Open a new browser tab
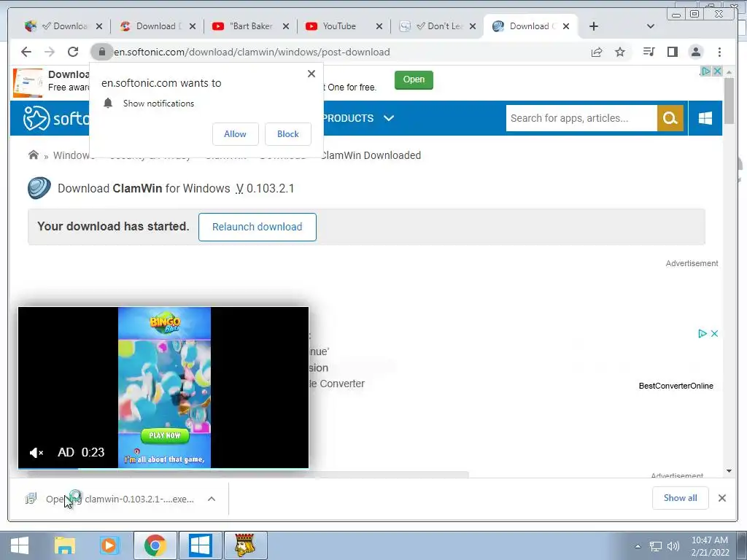The image size is (747, 560). 594,26
